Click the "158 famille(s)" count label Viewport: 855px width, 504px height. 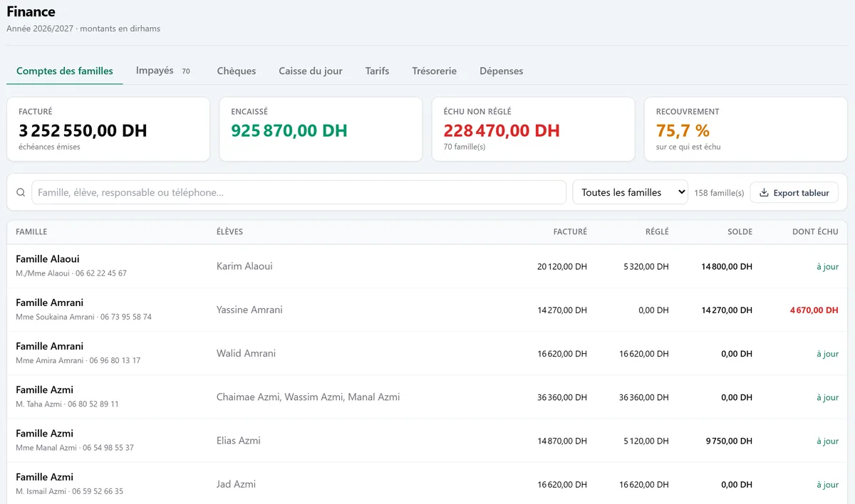(719, 193)
